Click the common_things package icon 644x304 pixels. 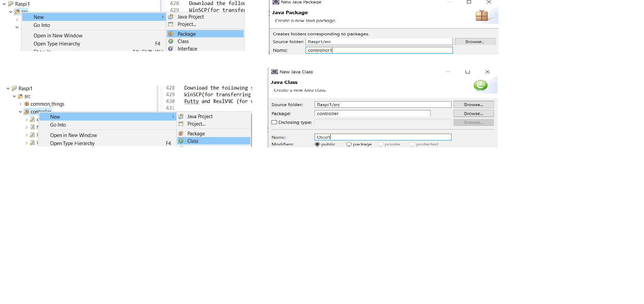(27, 104)
